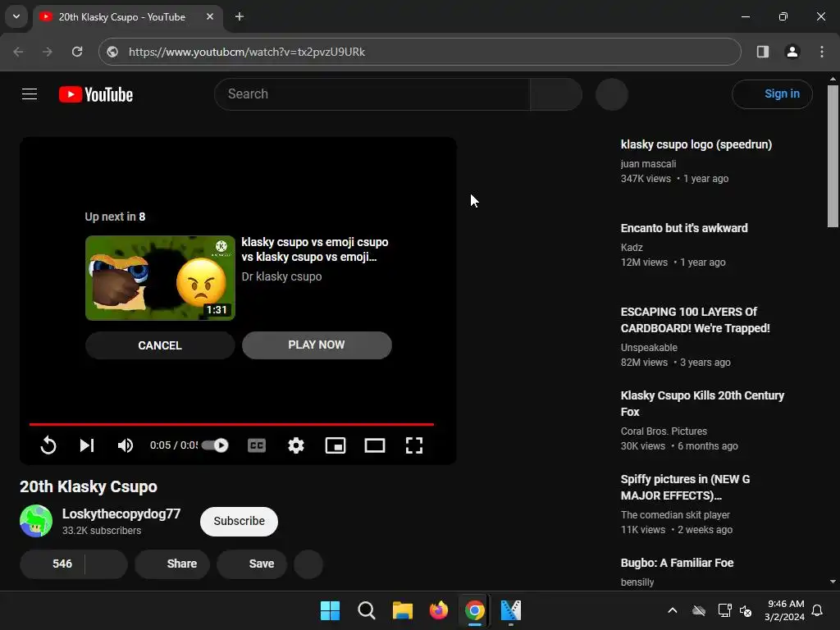840x630 pixels.
Task: Open the Chrome profile icon
Action: click(x=792, y=52)
